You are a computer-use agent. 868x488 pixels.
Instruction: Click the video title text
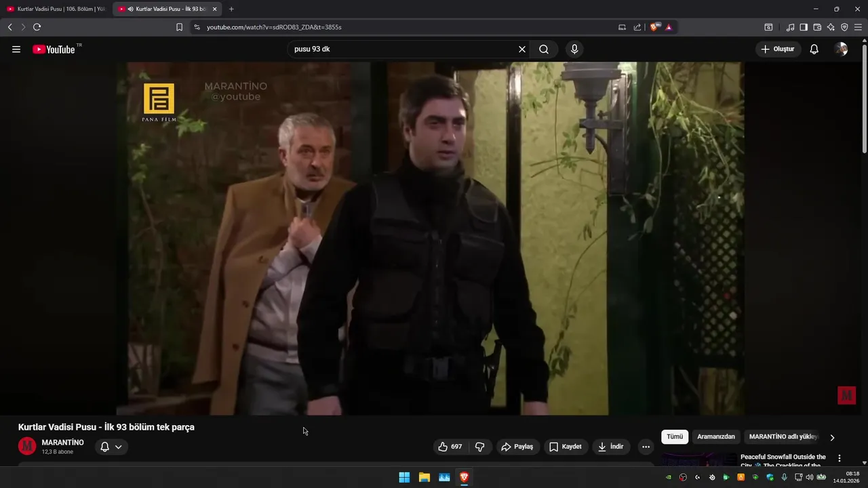(106, 427)
